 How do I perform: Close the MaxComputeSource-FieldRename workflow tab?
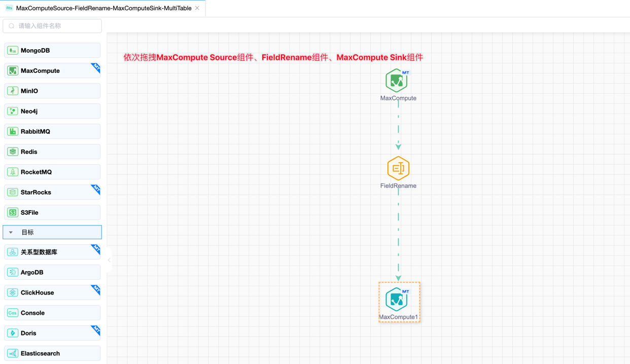click(197, 9)
